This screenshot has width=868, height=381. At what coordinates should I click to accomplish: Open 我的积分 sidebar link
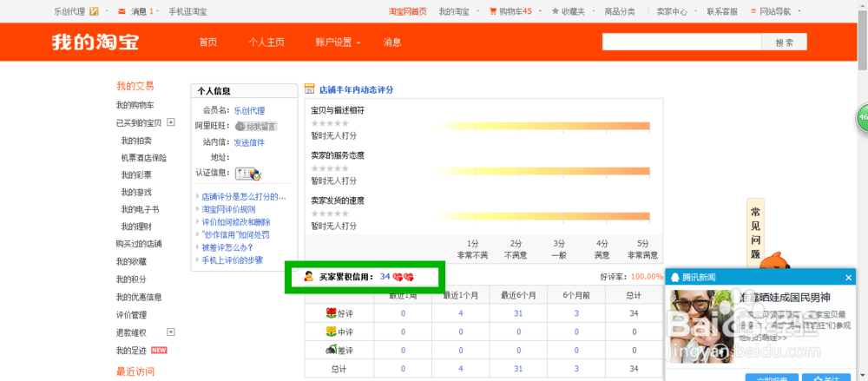click(x=131, y=279)
